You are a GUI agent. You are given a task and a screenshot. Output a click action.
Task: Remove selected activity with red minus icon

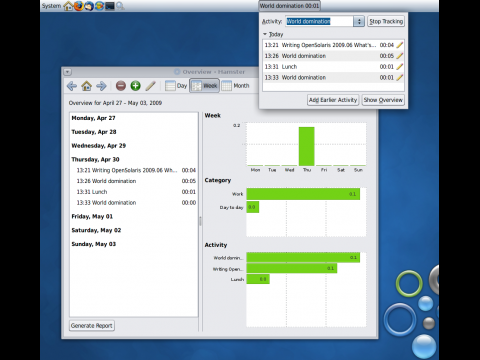[x=121, y=86]
